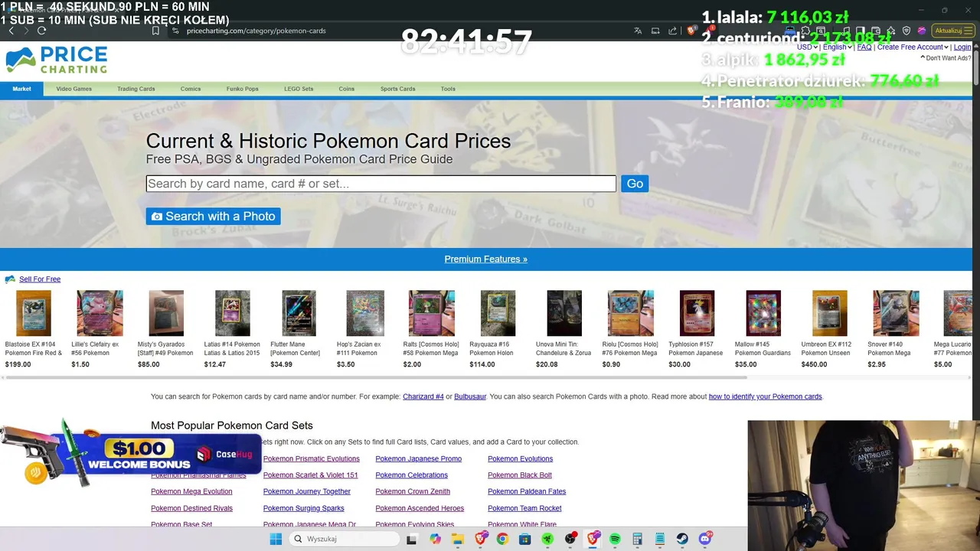Click the translate page icon

[638, 31]
